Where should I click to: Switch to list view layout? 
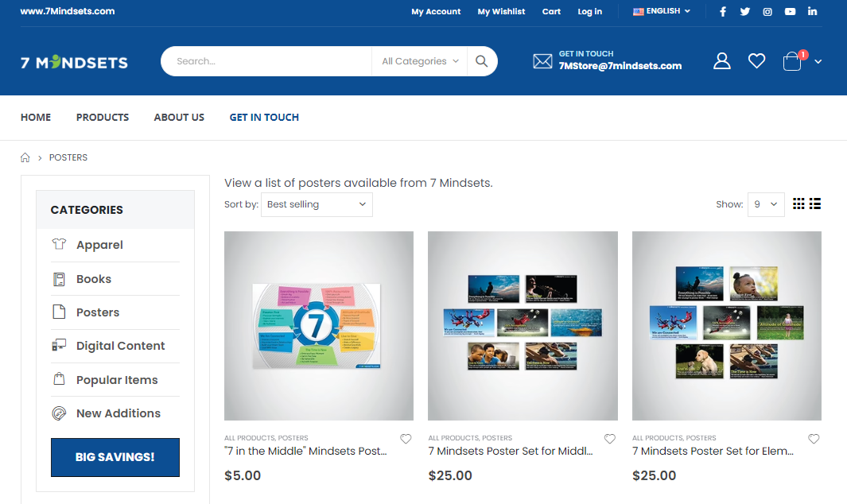click(815, 204)
